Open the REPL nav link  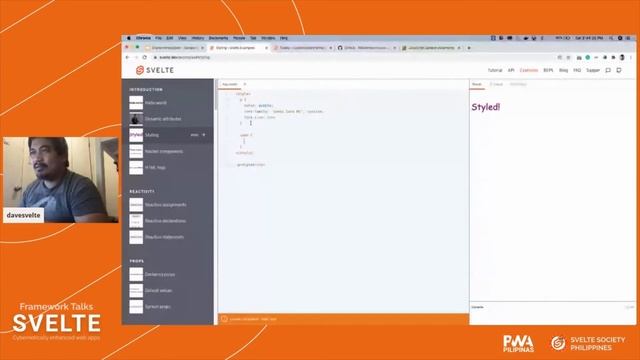pyautogui.click(x=548, y=70)
